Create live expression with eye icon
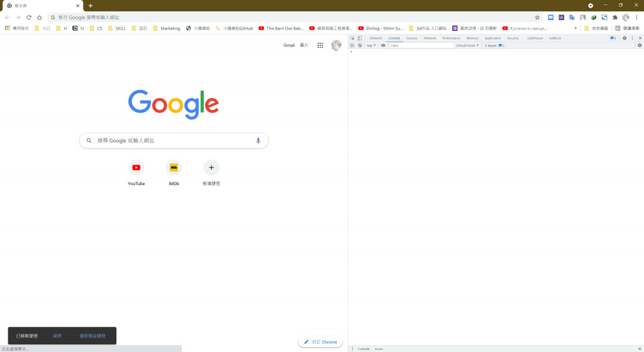This screenshot has width=644, height=352. [x=383, y=45]
